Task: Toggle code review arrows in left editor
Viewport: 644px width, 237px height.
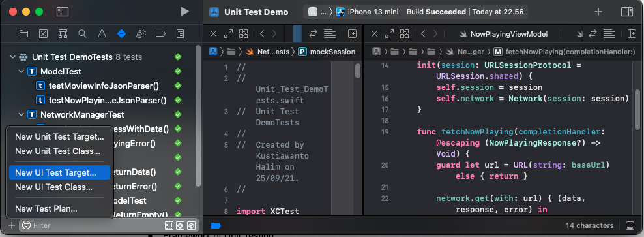Action: pyautogui.click(x=313, y=34)
